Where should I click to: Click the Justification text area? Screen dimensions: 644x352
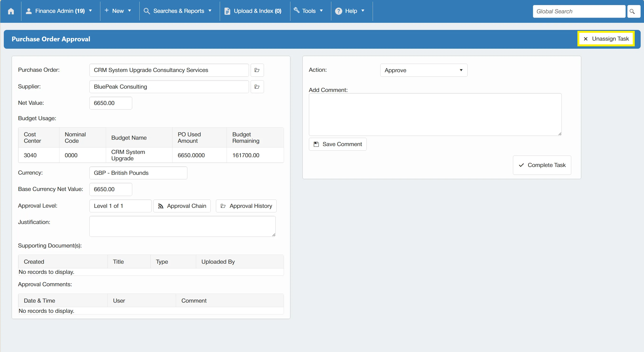click(182, 226)
